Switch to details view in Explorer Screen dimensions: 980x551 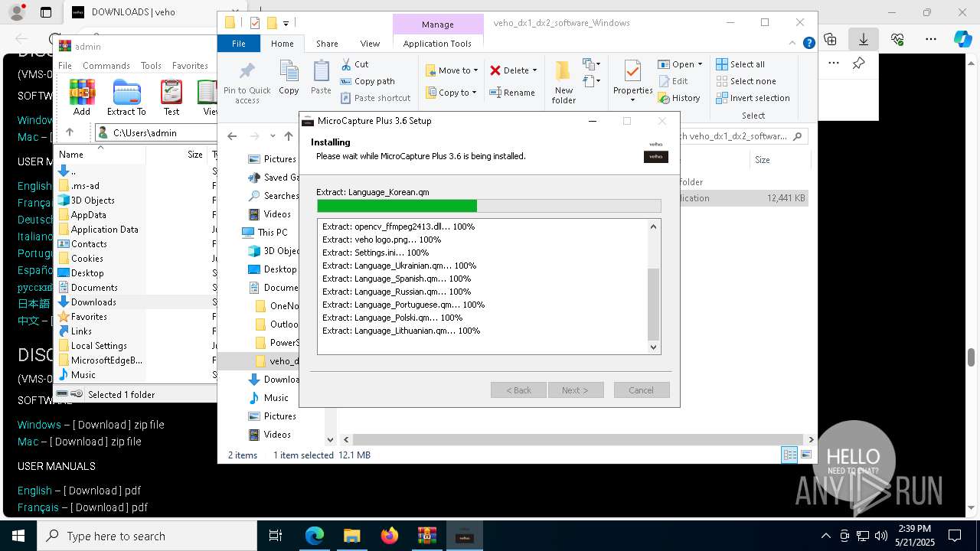(789, 455)
